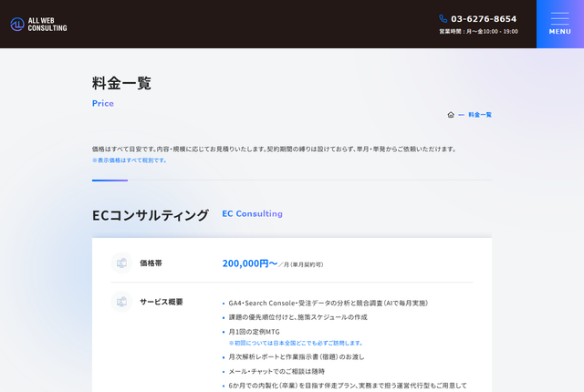The width and height of the screenshot is (584, 392).
Task: Click the phone icon beside 03-6276-8654
Action: tap(443, 18)
